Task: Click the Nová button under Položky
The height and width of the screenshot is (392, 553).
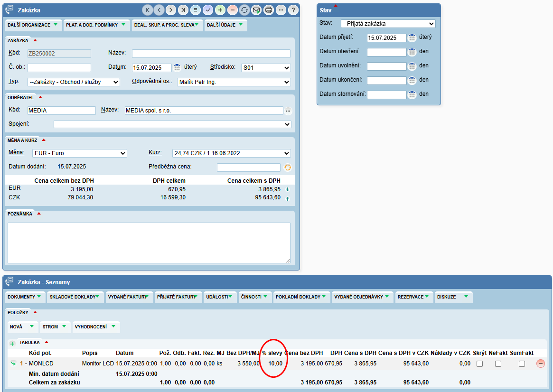Action: click(22, 327)
